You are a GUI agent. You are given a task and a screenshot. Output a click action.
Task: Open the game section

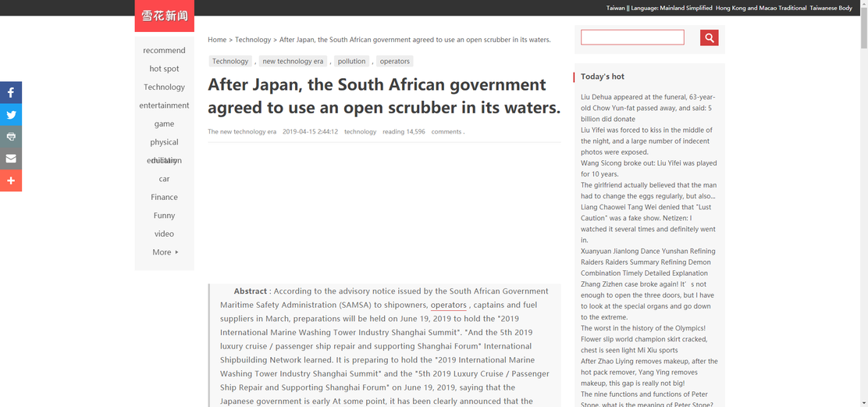165,123
